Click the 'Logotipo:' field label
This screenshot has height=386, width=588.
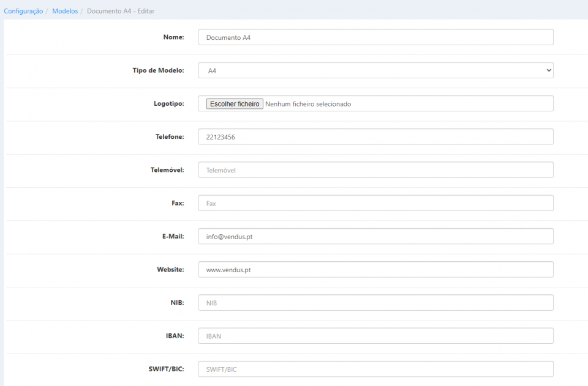point(168,104)
